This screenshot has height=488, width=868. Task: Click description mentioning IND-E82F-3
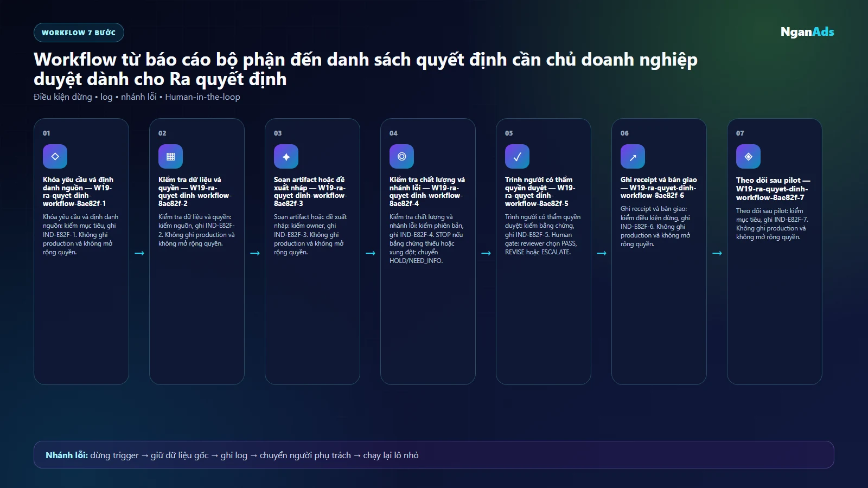(310, 234)
